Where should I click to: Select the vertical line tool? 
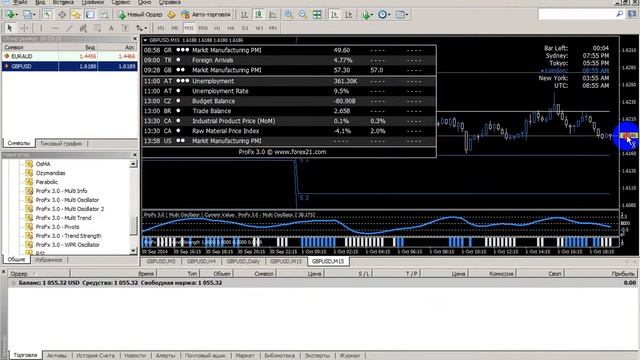(x=41, y=28)
